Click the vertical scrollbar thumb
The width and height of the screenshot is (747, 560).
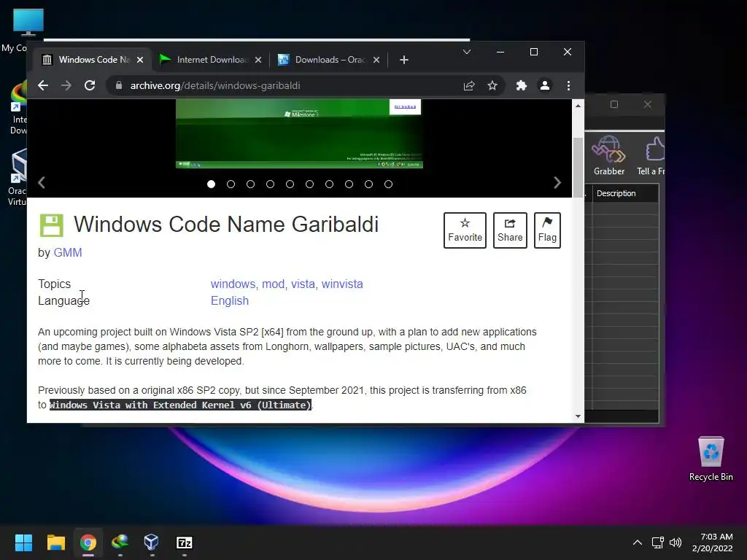click(x=578, y=167)
